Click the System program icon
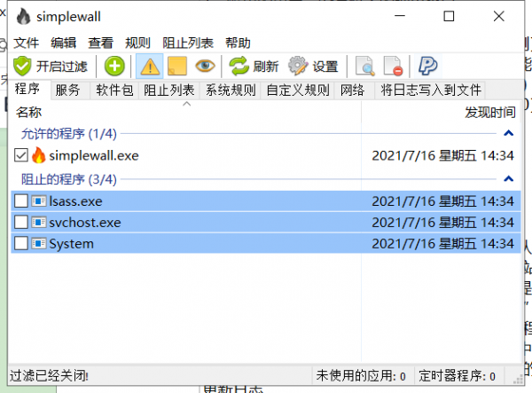The height and width of the screenshot is (393, 532). pos(39,244)
